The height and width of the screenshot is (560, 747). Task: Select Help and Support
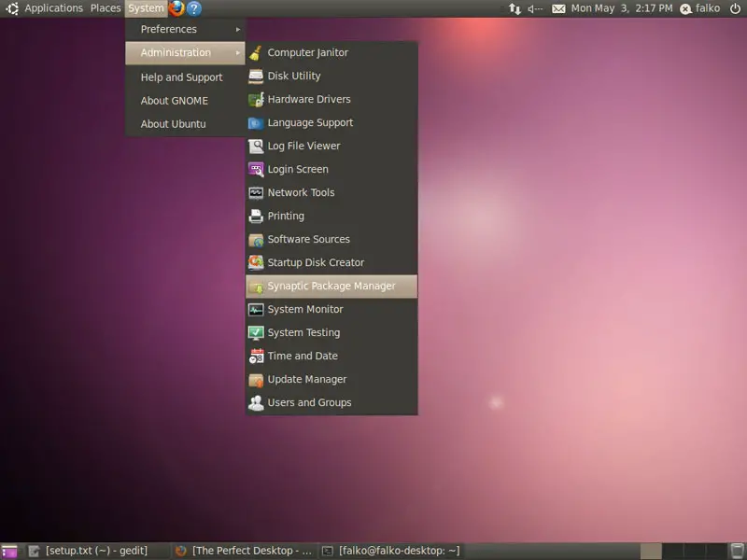tap(185, 77)
